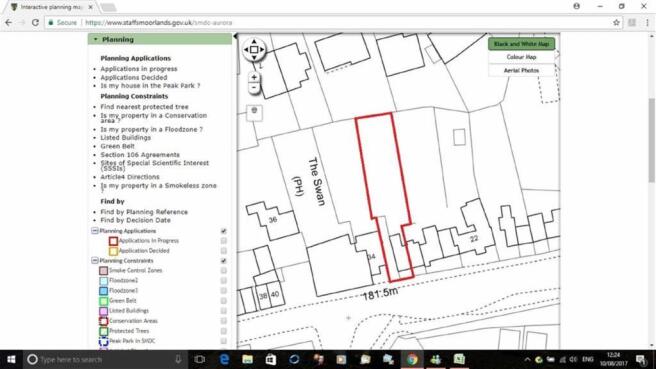Enable the Green Belt layer checkbox
Screen dimensions: 656x369
(223, 300)
